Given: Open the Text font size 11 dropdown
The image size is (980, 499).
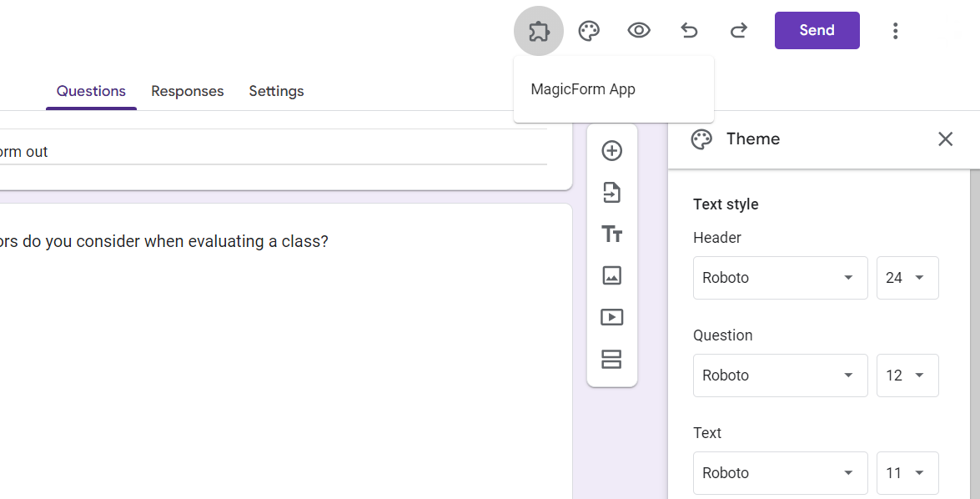Looking at the screenshot, I should (x=907, y=473).
